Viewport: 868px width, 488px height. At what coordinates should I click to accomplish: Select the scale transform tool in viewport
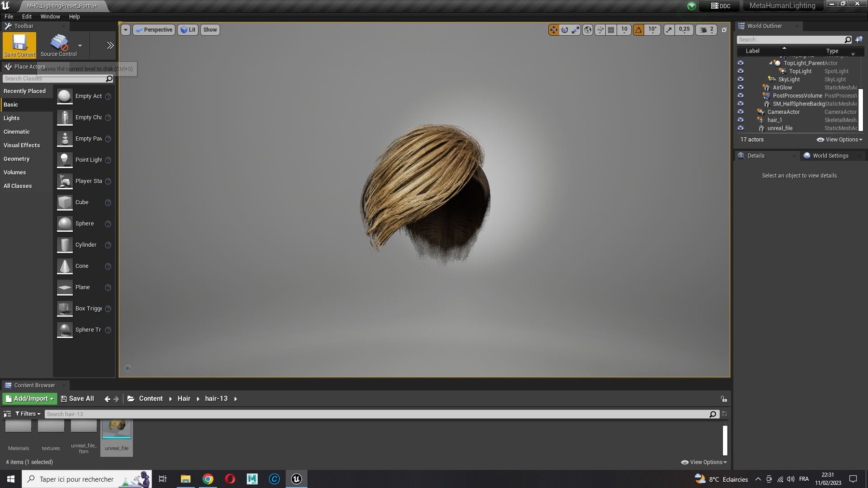pos(576,30)
